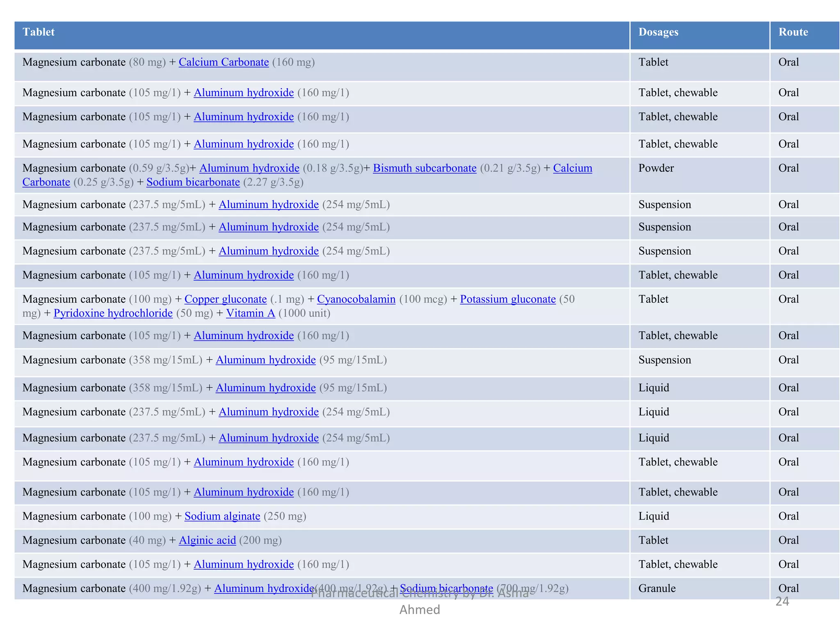Open the Cyanocobalamin link

pos(356,299)
